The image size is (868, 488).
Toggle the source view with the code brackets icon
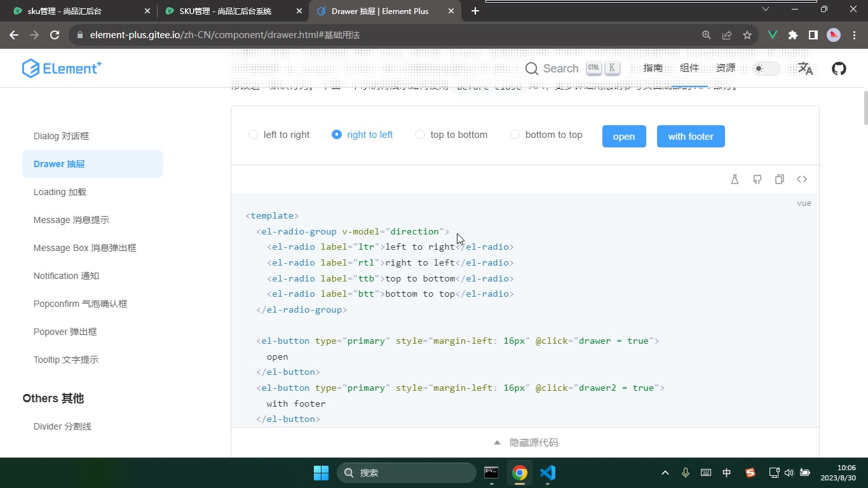(802, 179)
